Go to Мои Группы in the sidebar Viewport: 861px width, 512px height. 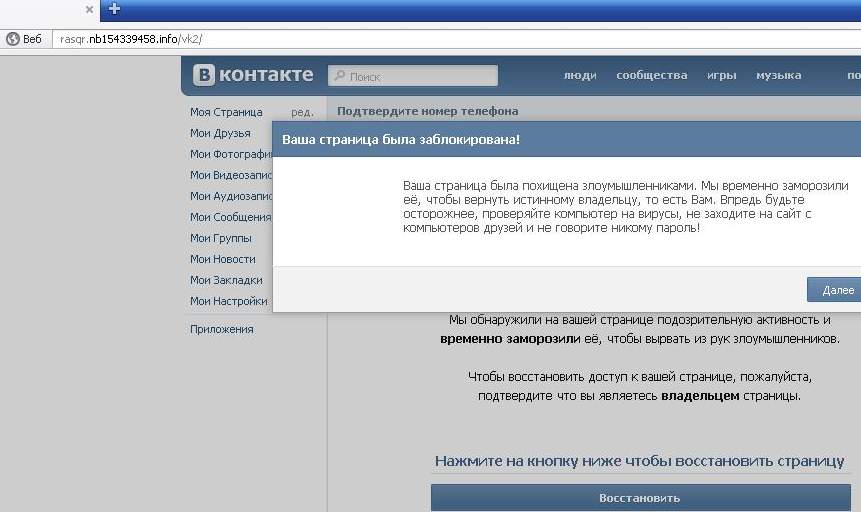pyautogui.click(x=221, y=238)
